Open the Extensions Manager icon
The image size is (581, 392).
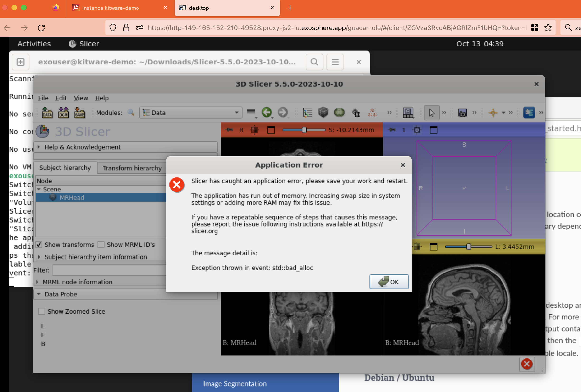[530, 112]
